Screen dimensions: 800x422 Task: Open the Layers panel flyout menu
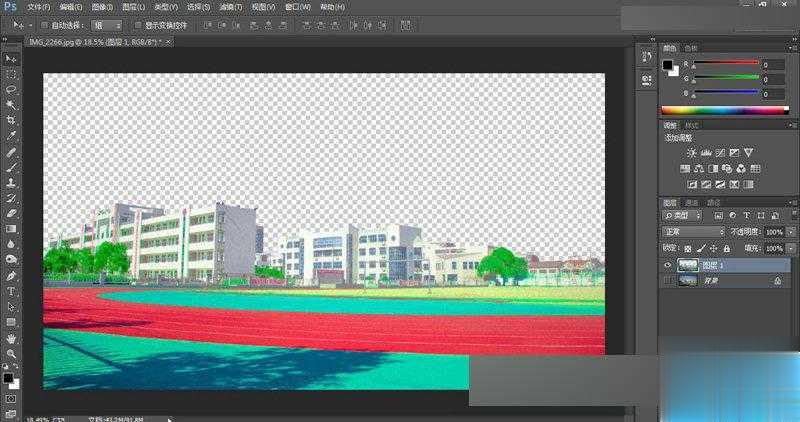[791, 203]
